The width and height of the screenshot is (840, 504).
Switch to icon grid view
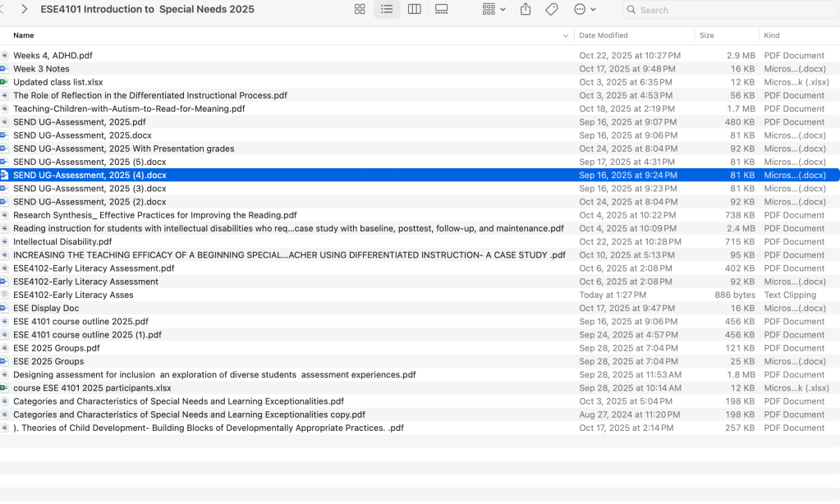point(360,9)
